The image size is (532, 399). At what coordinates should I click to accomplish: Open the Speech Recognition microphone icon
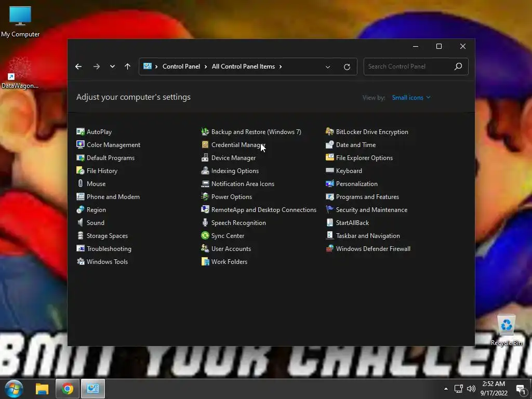[205, 222]
